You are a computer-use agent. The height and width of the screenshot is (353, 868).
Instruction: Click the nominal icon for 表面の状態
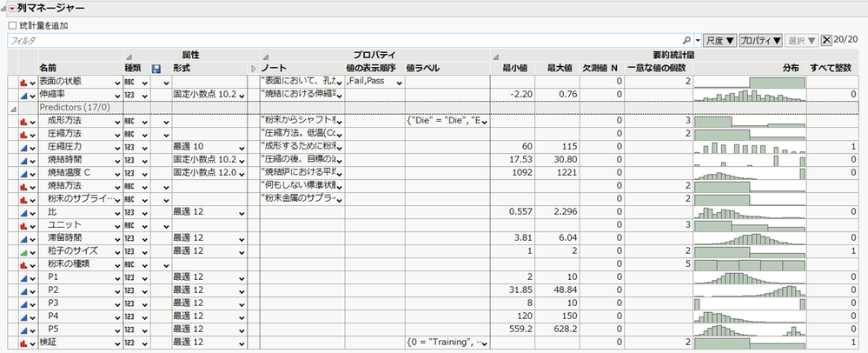23,82
